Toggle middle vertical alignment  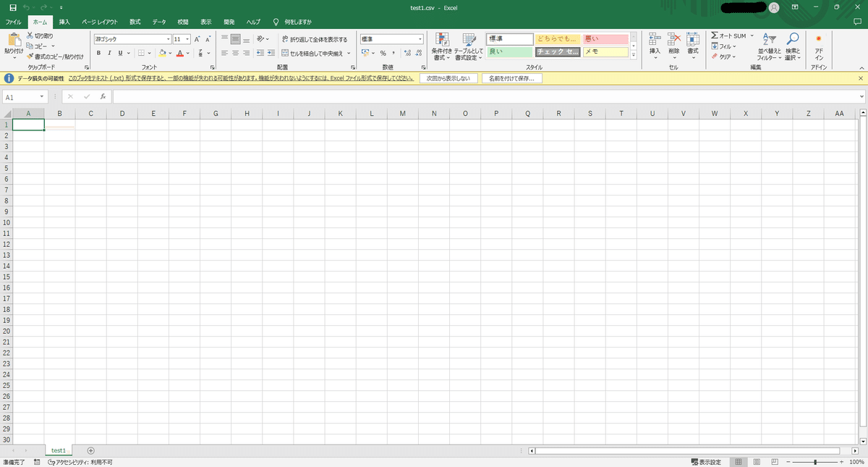tap(235, 39)
